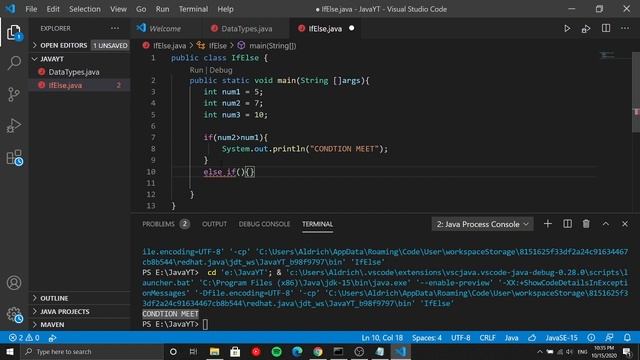Image resolution: width=640 pixels, height=360 pixels.
Task: Open the Manage gear icon
Action: pyautogui.click(x=14, y=314)
